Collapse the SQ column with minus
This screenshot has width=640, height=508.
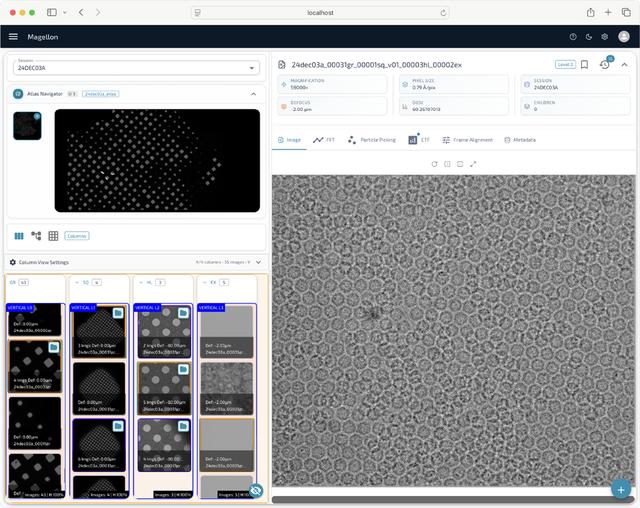point(77,282)
